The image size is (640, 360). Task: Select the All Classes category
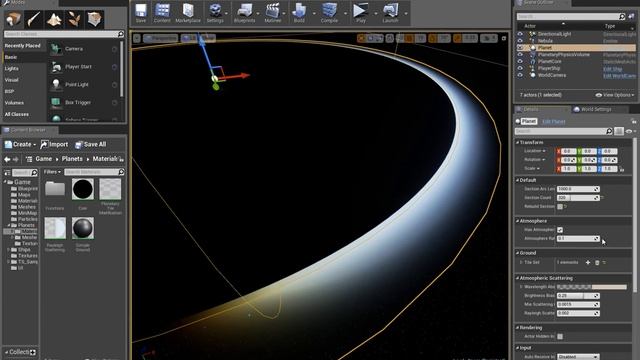(x=17, y=114)
